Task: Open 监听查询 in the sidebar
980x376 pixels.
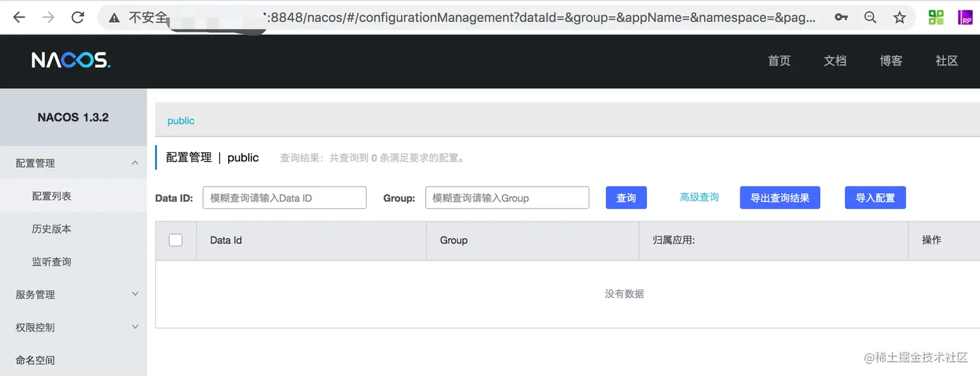Action: [x=52, y=262]
